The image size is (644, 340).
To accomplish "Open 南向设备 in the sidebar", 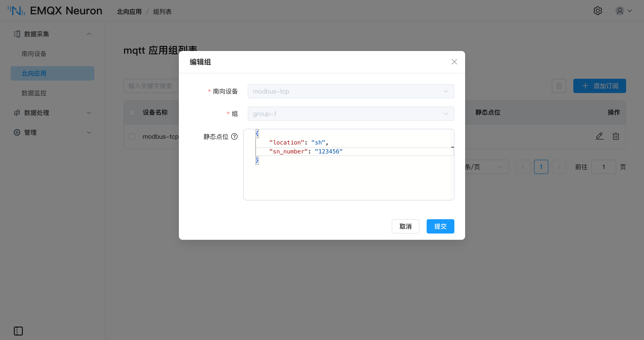I will 34,54.
